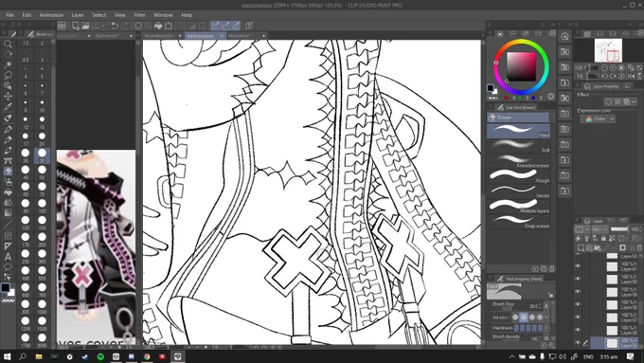Click New layer folder icon
Image resolution: width=644 pixels, height=363 pixels.
click(x=598, y=247)
